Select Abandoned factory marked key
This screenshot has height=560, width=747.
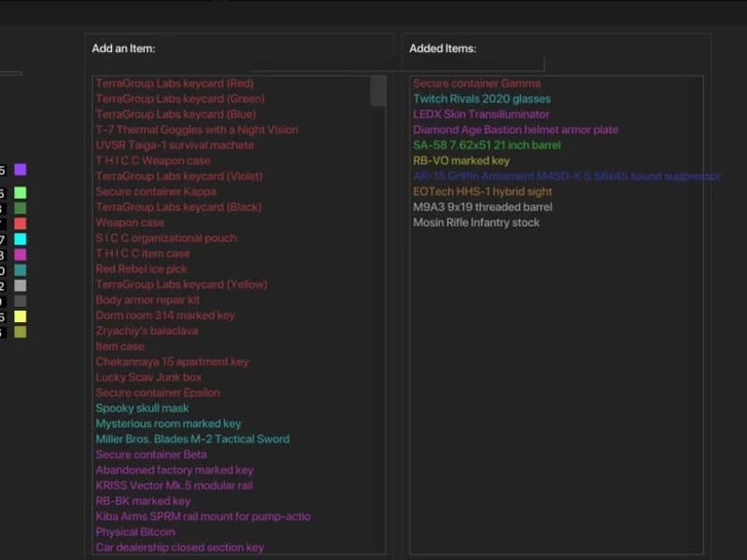pos(175,470)
